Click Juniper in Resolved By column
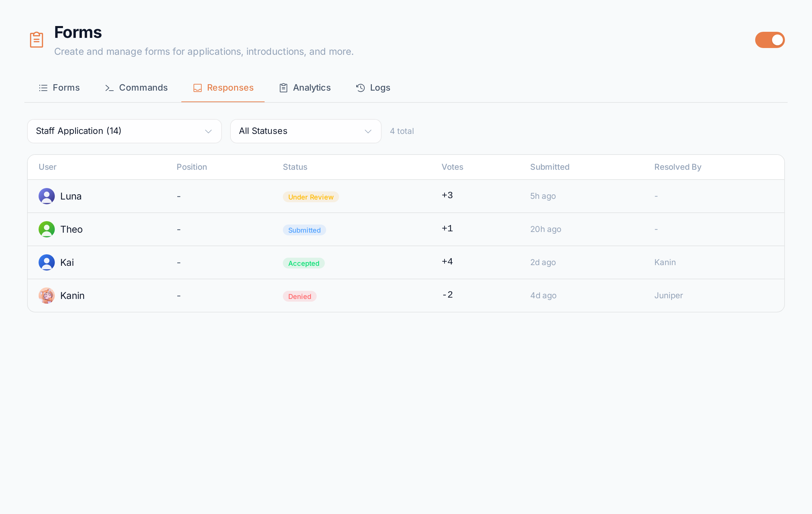 [x=669, y=296]
